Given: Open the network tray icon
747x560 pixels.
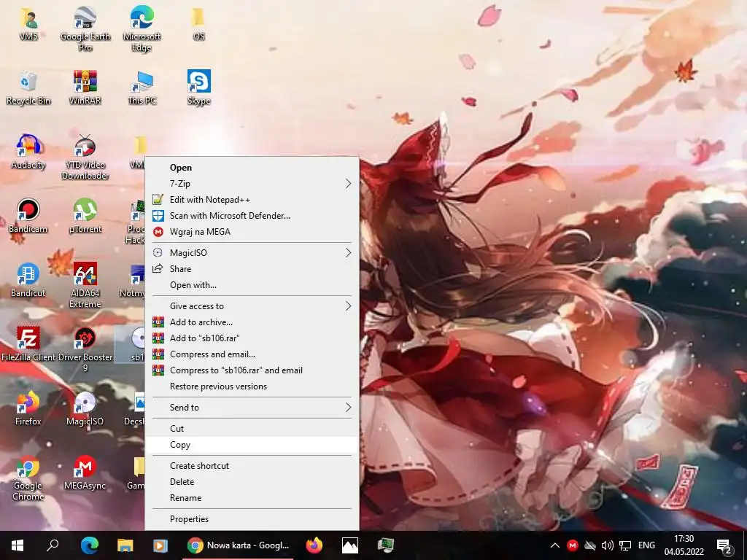Looking at the screenshot, I should tap(624, 545).
